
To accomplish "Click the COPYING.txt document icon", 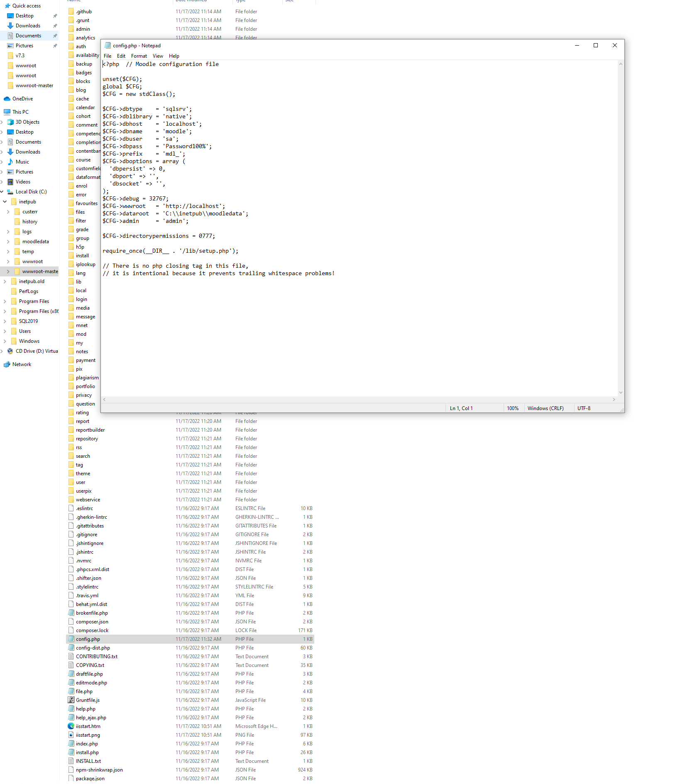I will tap(71, 665).
